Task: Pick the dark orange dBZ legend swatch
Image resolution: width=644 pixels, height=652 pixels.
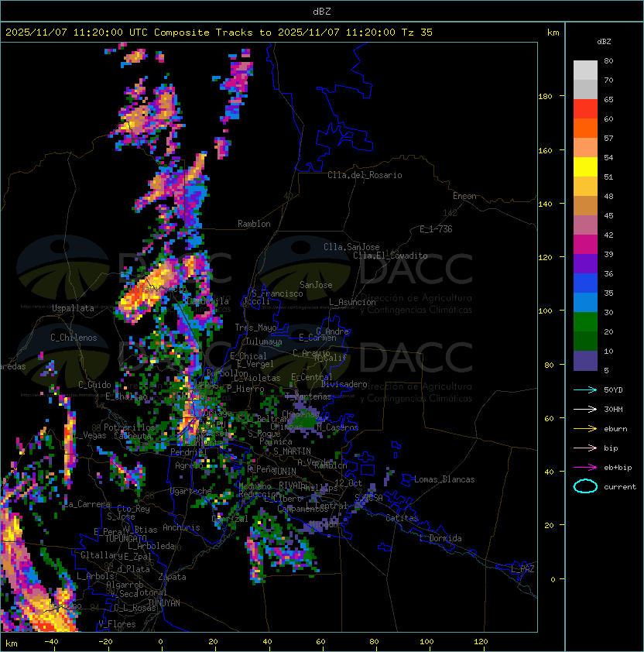Action: click(x=585, y=128)
